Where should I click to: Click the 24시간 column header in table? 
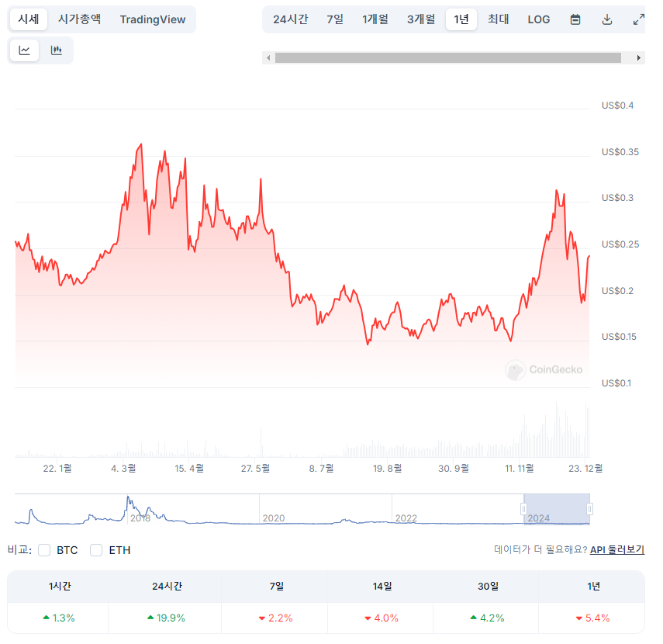[x=167, y=586]
